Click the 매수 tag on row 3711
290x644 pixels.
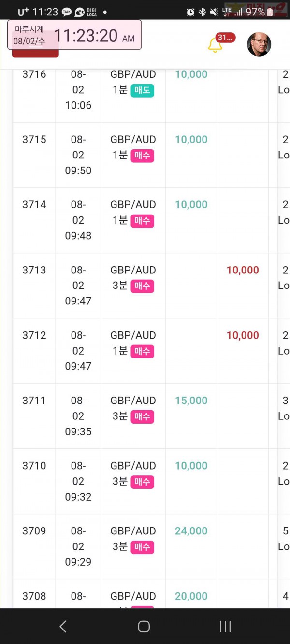pyautogui.click(x=142, y=416)
